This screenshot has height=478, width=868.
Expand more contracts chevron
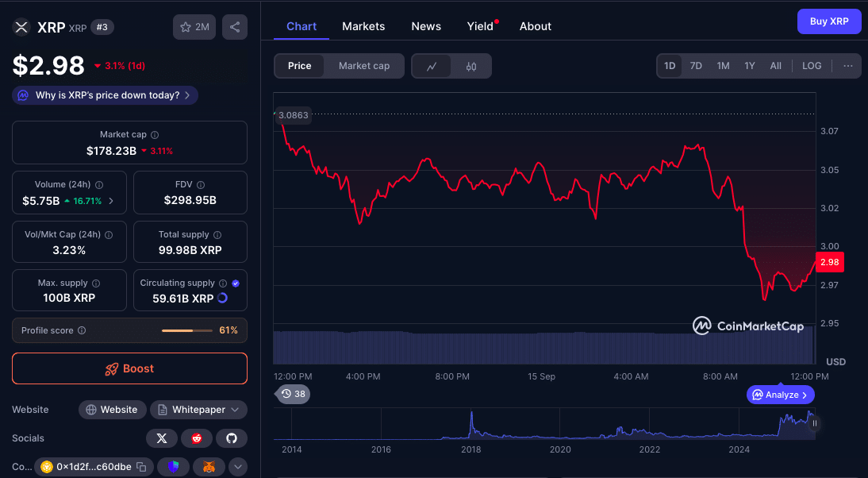pos(237,467)
